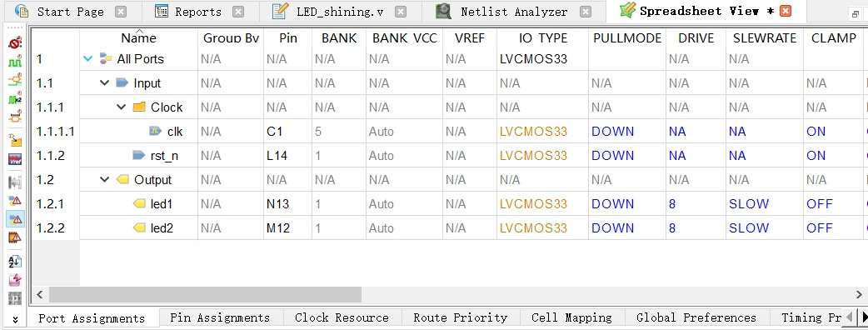Open the LED_shining.v editor tab
Screen dimensions: 868x330
(x=340, y=11)
